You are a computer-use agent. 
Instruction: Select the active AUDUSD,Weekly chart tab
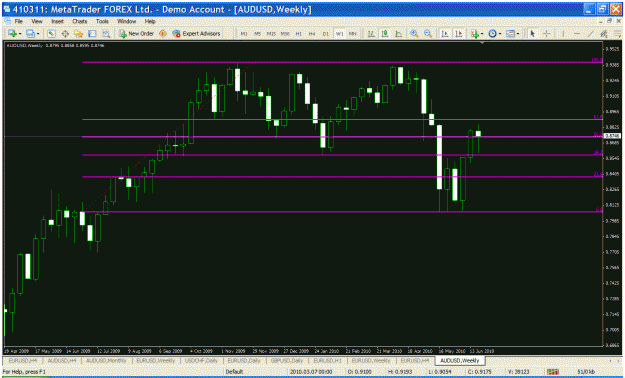coord(460,360)
